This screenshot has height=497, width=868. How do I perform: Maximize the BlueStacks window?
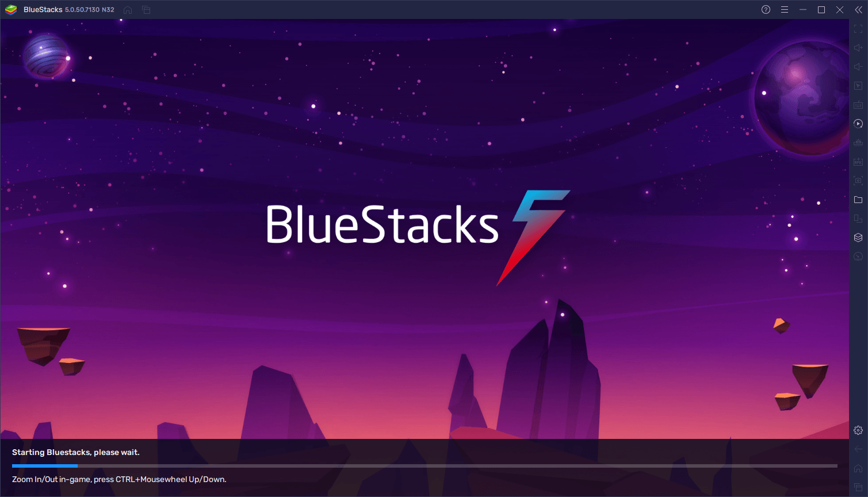[x=821, y=10]
